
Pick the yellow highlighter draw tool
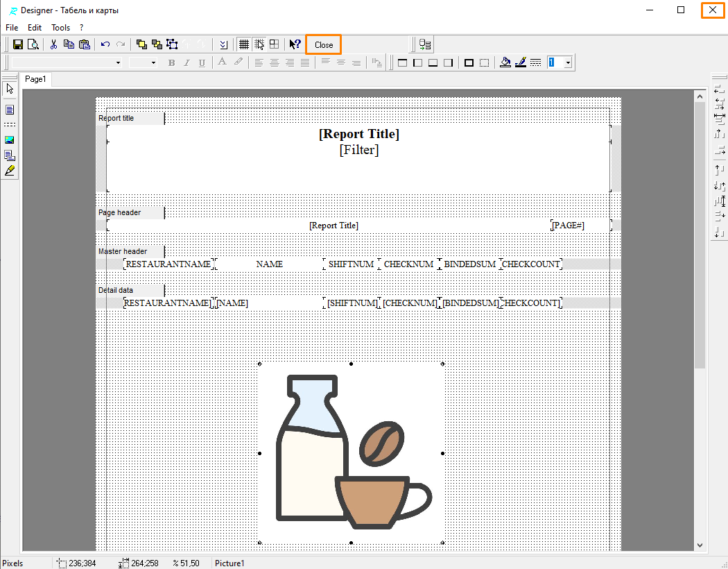[x=10, y=170]
